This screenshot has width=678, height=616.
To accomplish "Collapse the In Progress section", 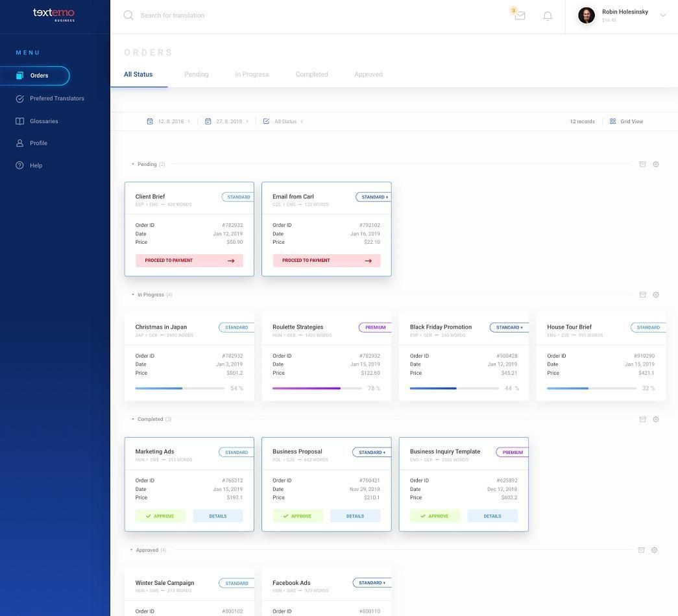I will (x=133, y=295).
